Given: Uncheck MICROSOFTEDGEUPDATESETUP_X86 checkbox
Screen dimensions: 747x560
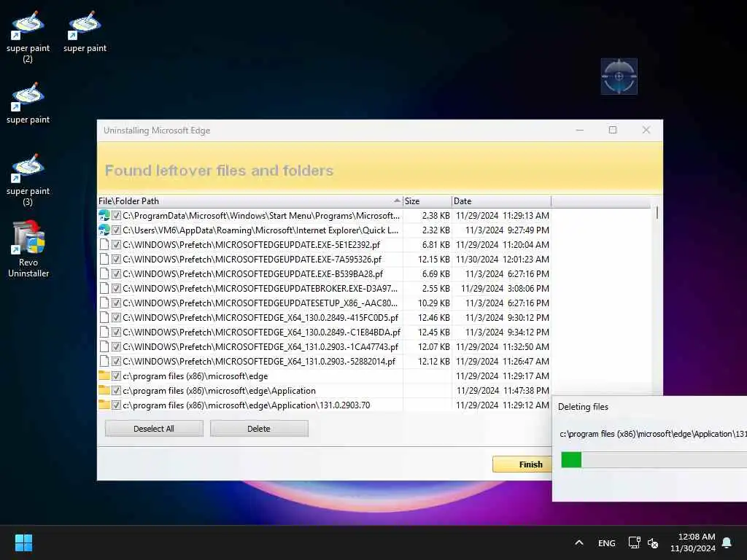Looking at the screenshot, I should coord(116,303).
